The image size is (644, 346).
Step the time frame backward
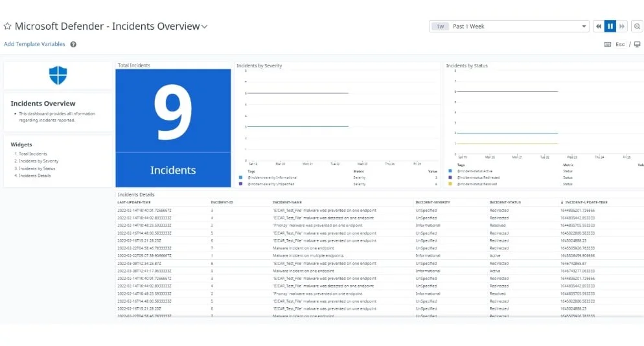[599, 27]
